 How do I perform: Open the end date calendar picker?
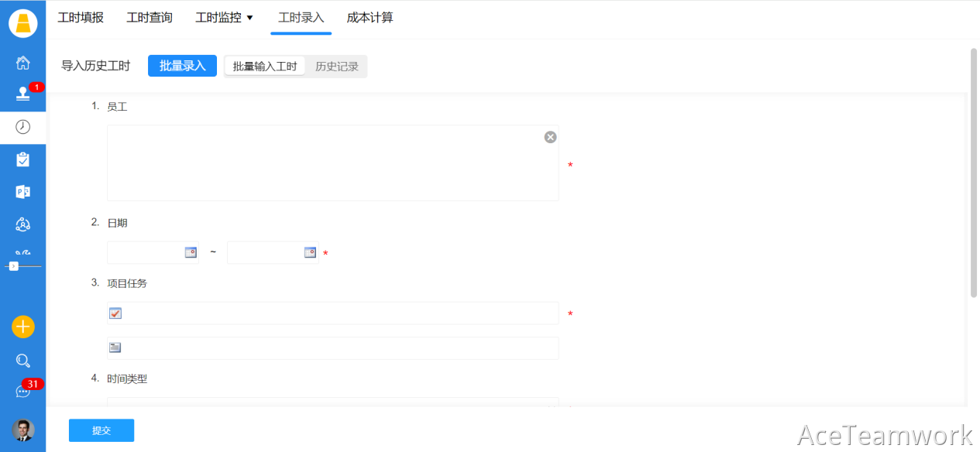pos(310,252)
